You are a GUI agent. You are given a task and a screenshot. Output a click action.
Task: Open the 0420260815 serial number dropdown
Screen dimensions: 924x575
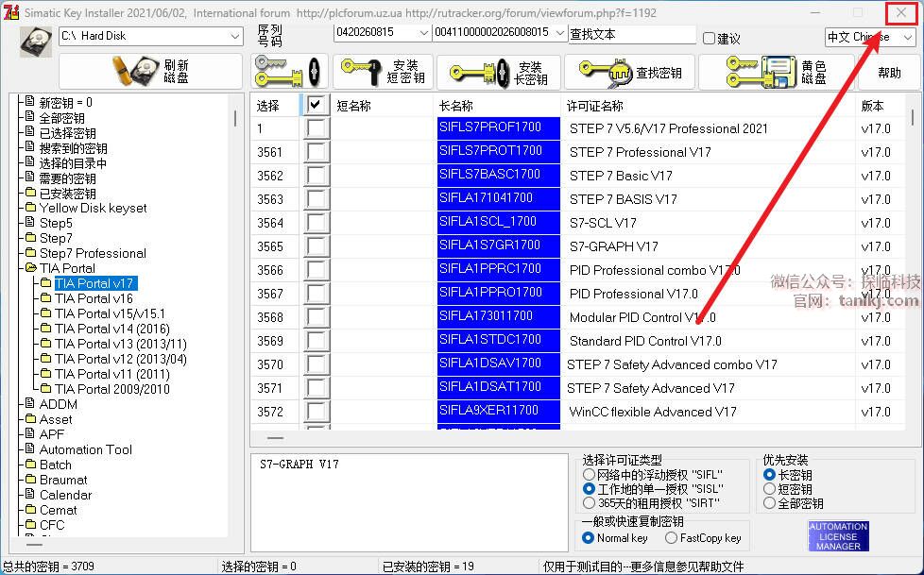click(x=423, y=33)
